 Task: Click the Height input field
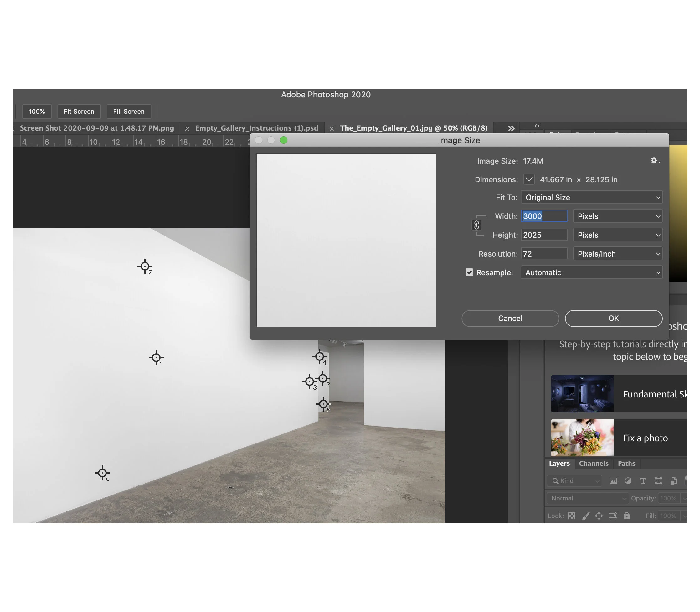pos(544,235)
